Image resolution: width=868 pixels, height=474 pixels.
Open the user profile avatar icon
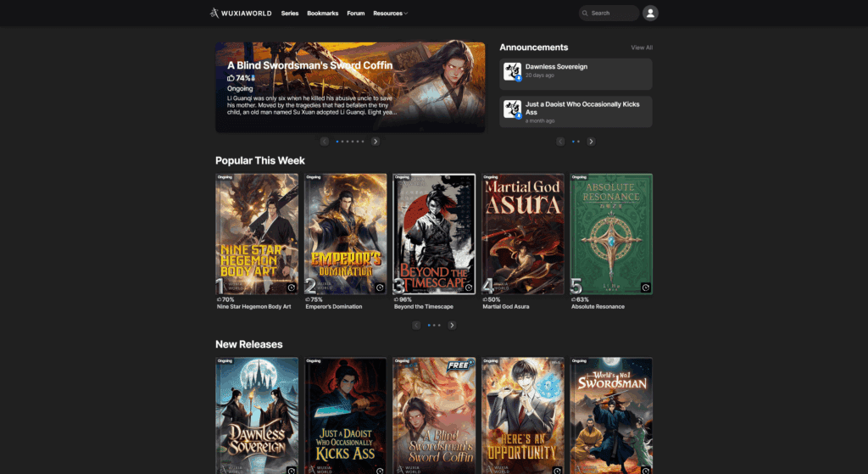[x=650, y=13]
